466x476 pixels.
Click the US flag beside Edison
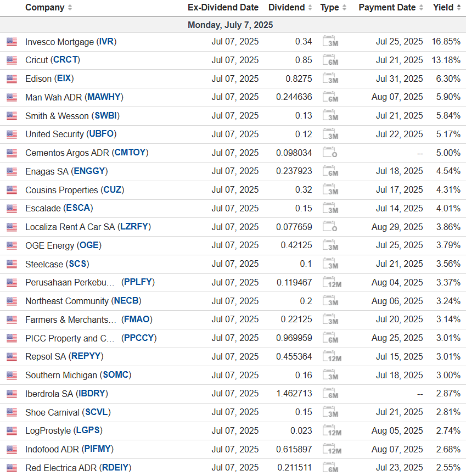pos(12,79)
